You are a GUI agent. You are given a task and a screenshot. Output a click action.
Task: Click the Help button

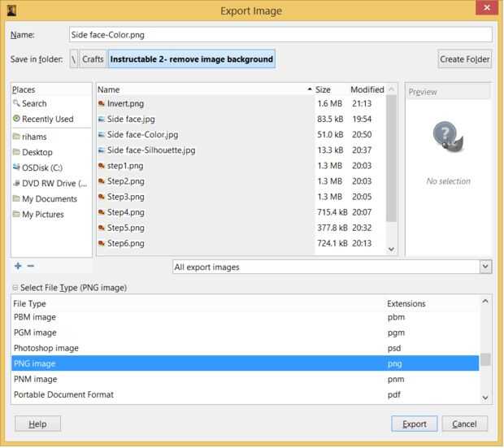click(x=37, y=424)
